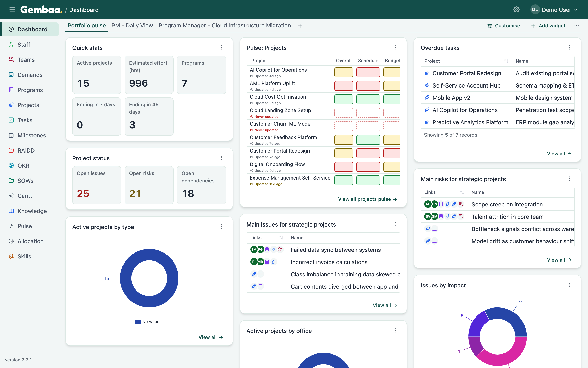The width and height of the screenshot is (588, 368).
Task: Open Cloud Landing Zone Setup project row
Action: (x=323, y=113)
